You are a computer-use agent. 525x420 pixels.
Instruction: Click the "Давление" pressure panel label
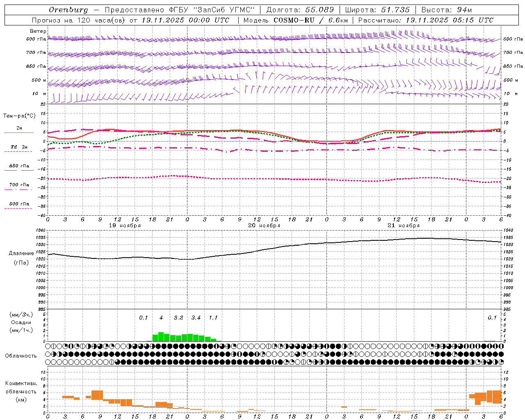[x=21, y=253]
